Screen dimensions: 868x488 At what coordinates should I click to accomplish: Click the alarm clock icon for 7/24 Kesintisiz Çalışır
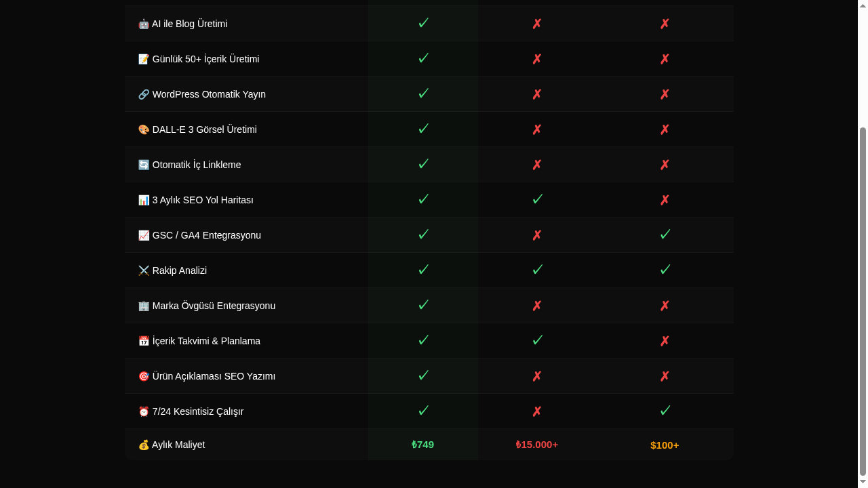click(144, 411)
